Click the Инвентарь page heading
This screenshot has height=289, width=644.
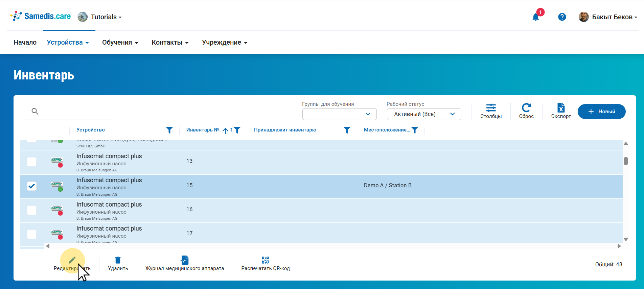point(44,75)
